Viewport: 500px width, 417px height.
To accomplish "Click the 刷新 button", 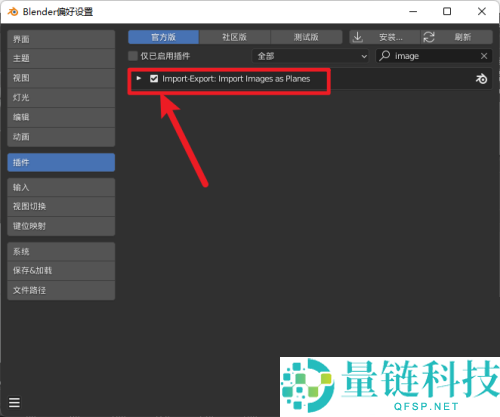I will (x=457, y=37).
